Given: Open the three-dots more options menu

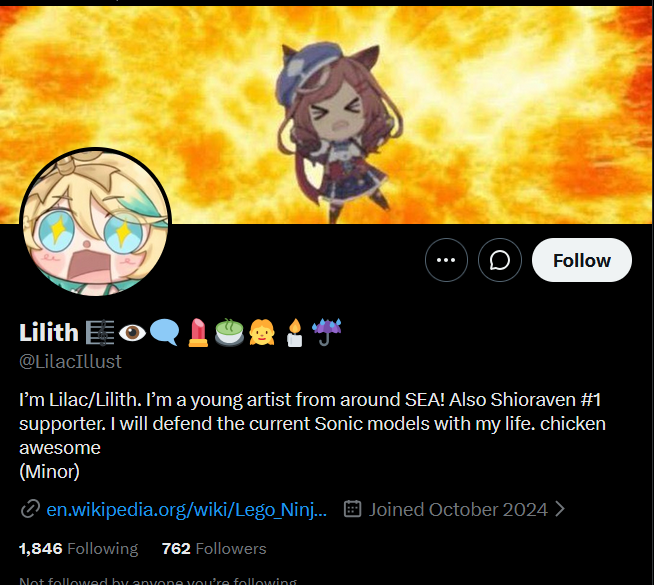Looking at the screenshot, I should 446,260.
